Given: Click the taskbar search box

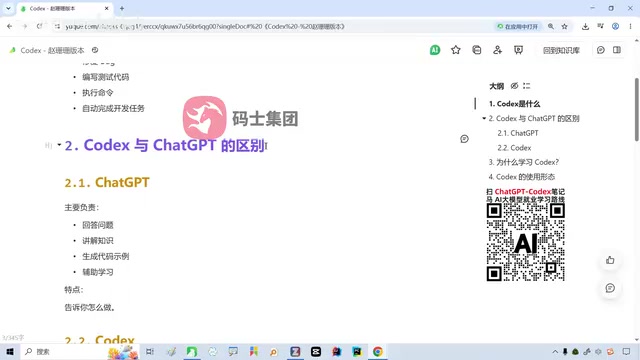Looking at the screenshot, I should 81,351.
